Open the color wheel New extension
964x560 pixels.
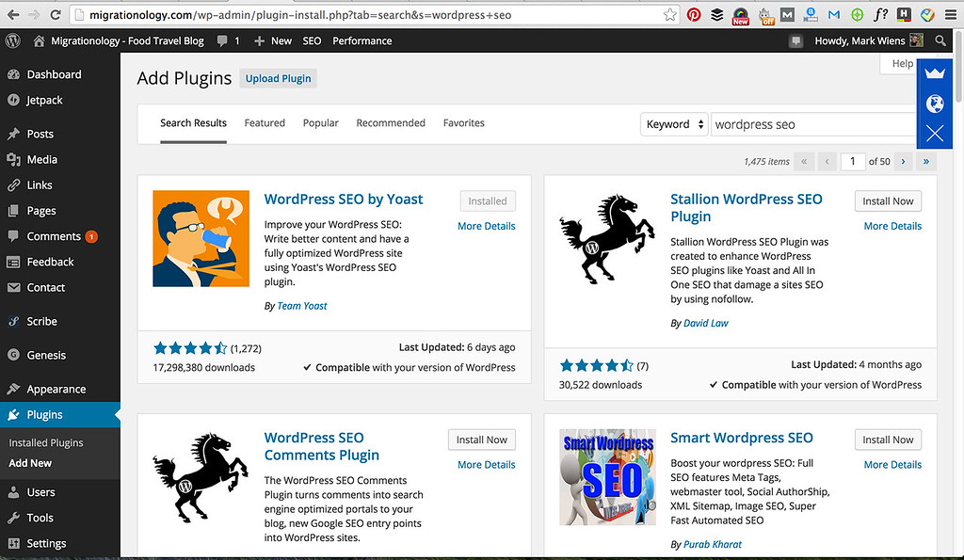pyautogui.click(x=741, y=15)
